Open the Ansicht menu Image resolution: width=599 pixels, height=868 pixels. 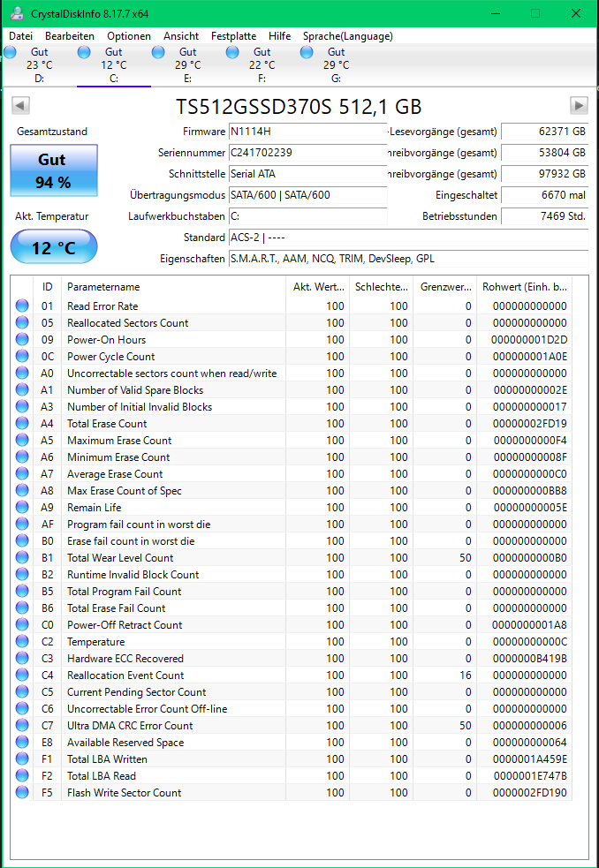click(x=181, y=36)
